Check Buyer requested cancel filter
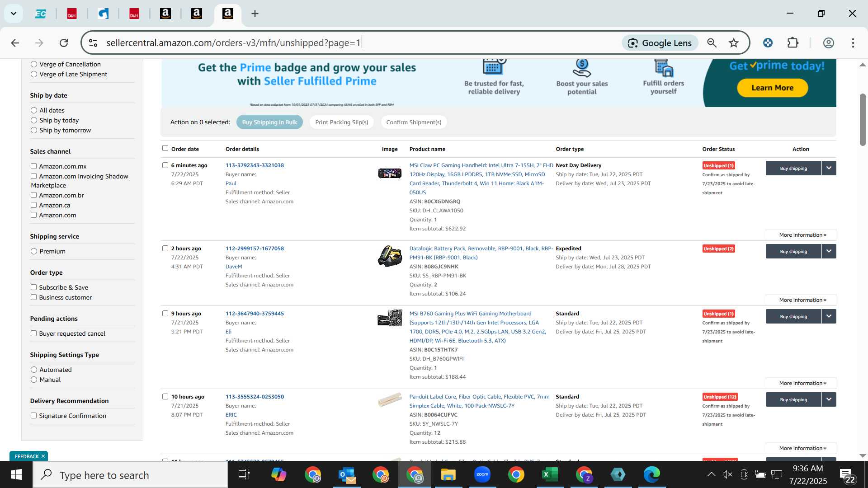The width and height of the screenshot is (868, 488). coord(33,333)
